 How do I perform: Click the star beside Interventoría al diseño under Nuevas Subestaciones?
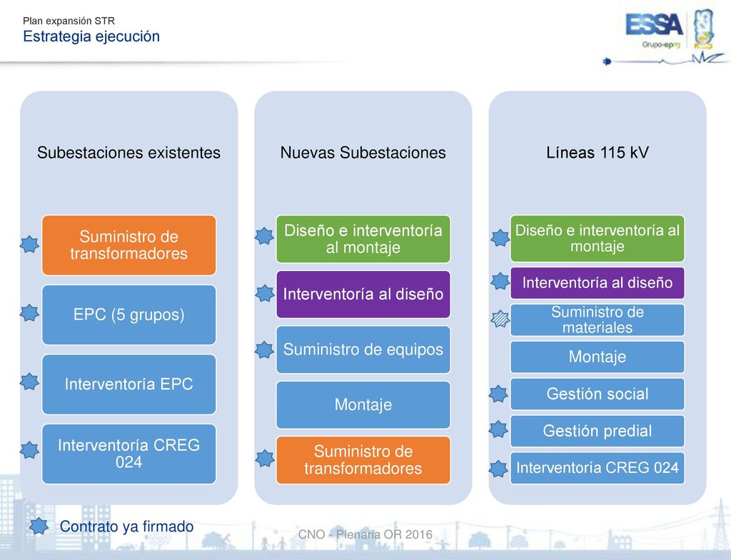pyautogui.click(x=265, y=293)
